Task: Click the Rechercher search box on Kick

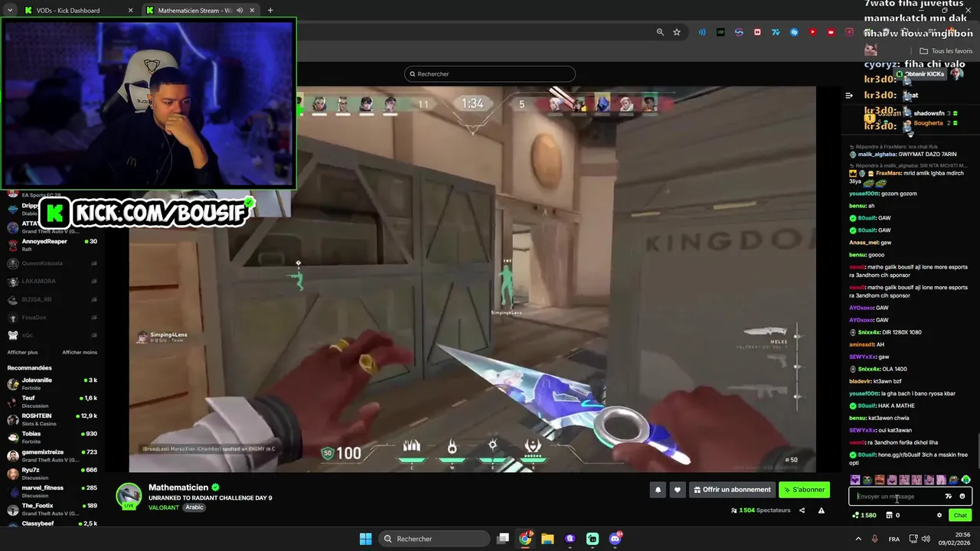Action: tap(490, 74)
